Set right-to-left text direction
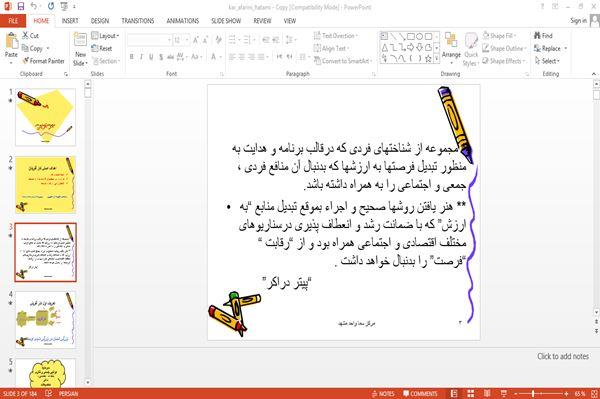The image size is (600, 399). click(x=290, y=57)
